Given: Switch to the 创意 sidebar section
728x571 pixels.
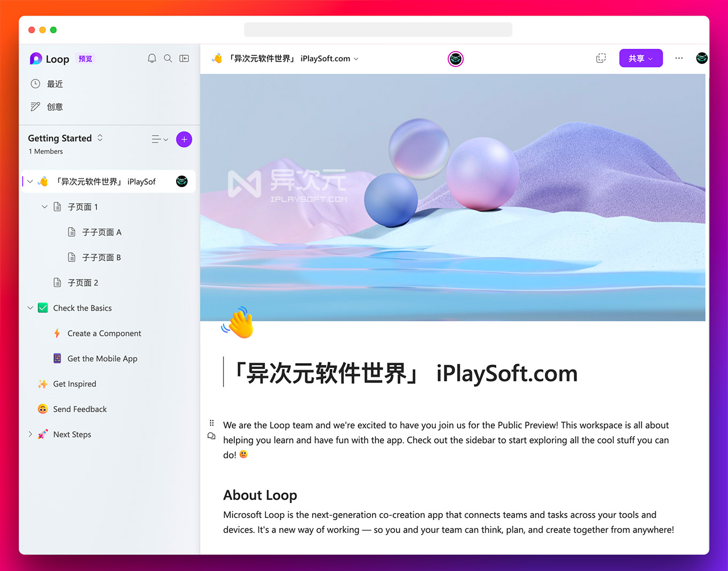Looking at the screenshot, I should (54, 107).
